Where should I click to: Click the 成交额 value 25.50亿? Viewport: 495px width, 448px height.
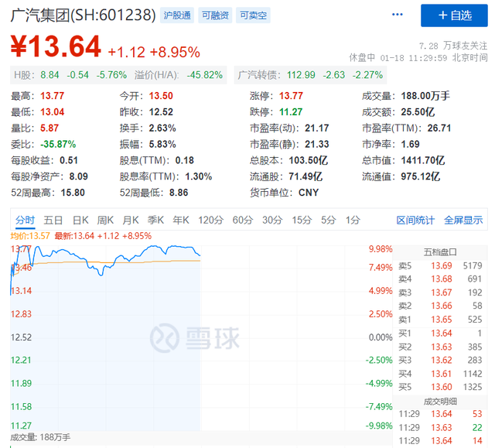tap(418, 111)
